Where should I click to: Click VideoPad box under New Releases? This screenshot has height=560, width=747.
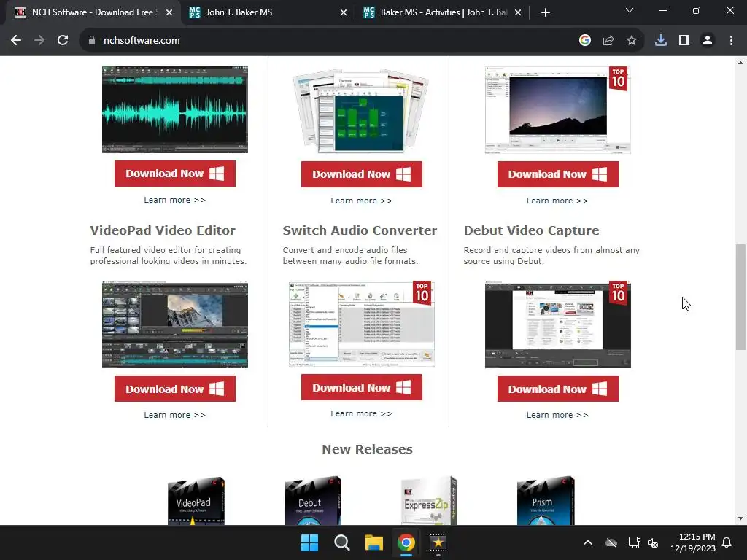(196, 500)
